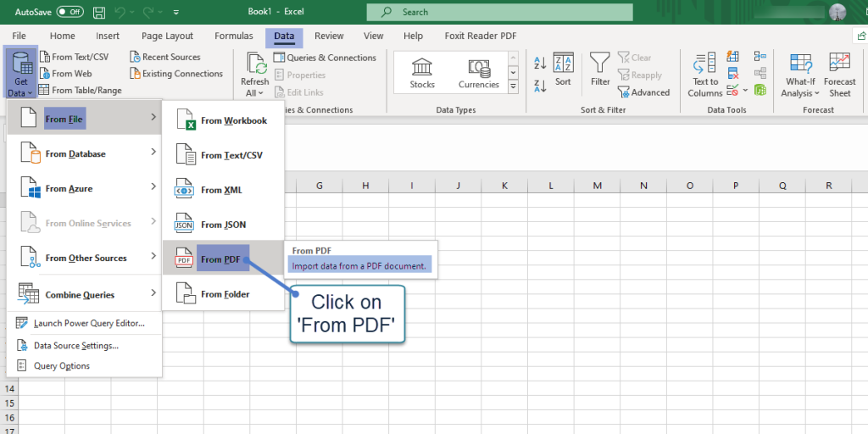Expand the From Azure submenu
The width and height of the screenshot is (868, 434).
click(84, 188)
